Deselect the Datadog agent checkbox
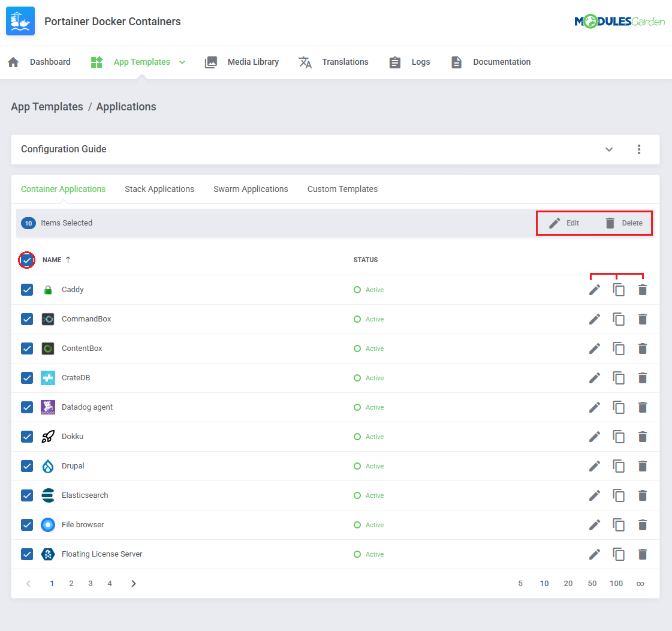 [x=27, y=407]
